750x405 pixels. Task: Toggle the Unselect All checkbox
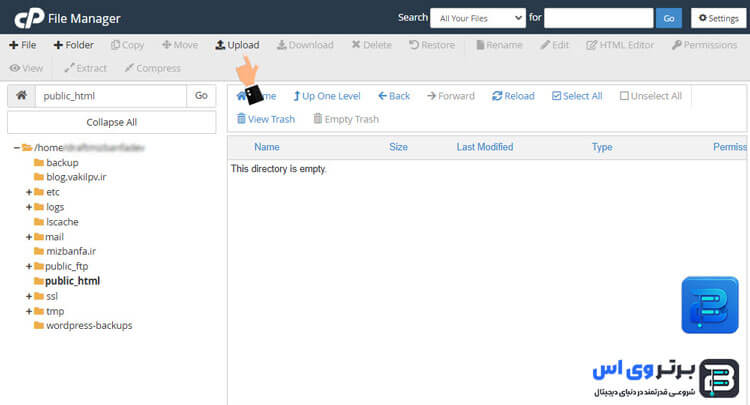point(625,96)
